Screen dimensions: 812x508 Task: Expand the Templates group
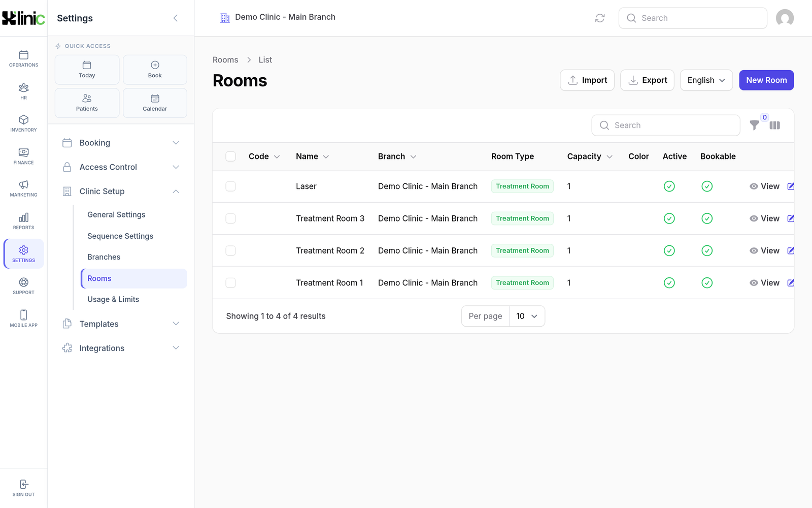(x=121, y=324)
